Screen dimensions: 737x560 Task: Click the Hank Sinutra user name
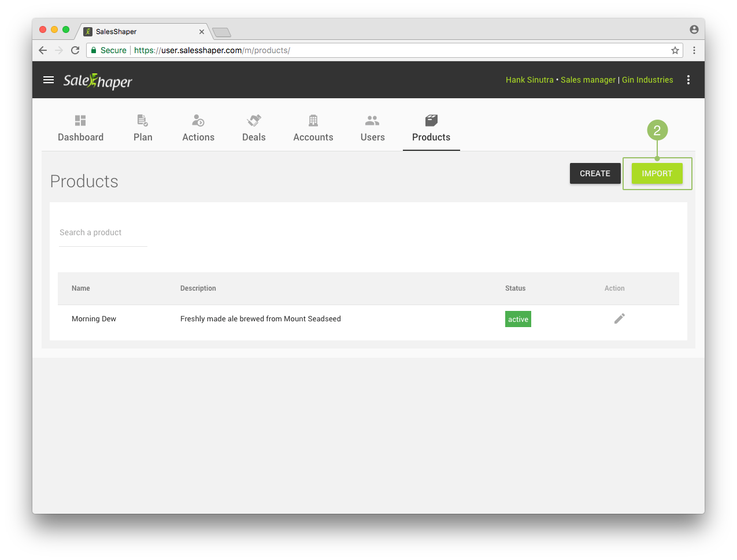click(529, 80)
